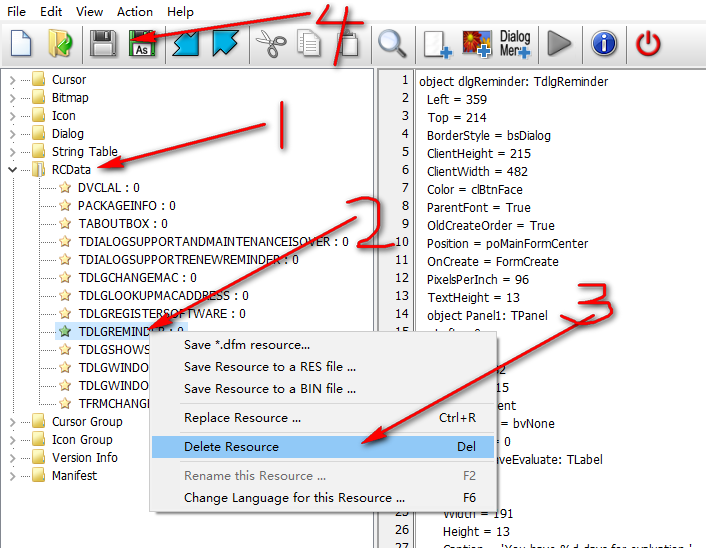Select the TDLGCHANGEMAC : 0 resource
Viewport: 706px width, 548px height.
coord(137,277)
